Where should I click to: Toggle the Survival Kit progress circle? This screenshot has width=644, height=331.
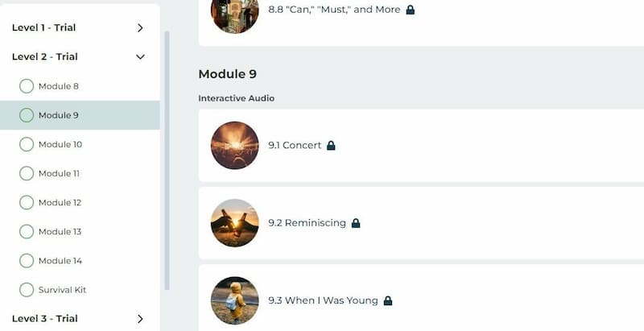(27, 290)
